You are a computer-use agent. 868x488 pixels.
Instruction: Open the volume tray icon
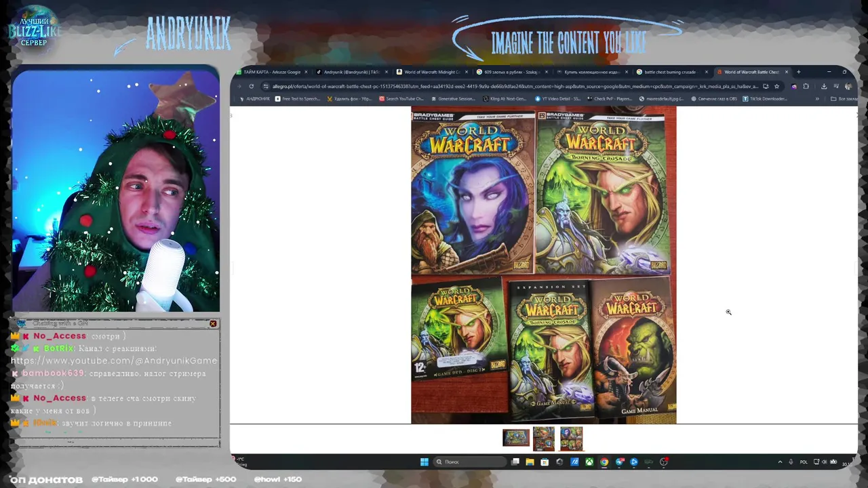tap(825, 462)
